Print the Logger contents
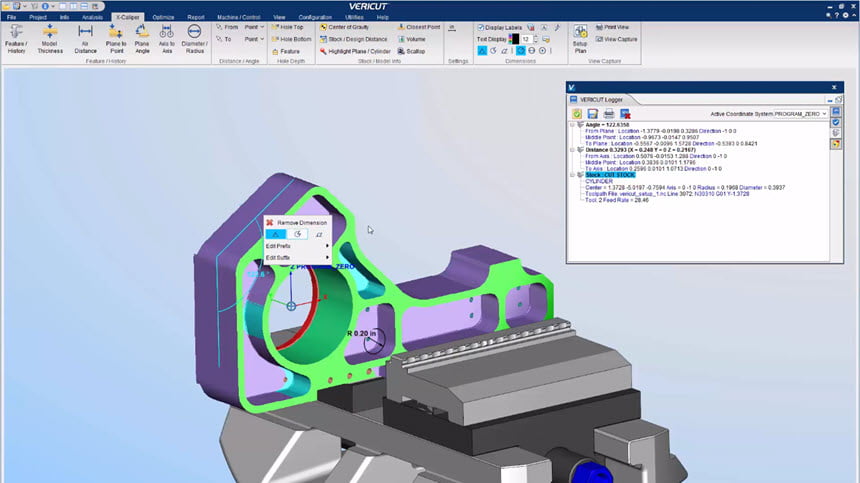This screenshot has width=860, height=483. point(609,113)
